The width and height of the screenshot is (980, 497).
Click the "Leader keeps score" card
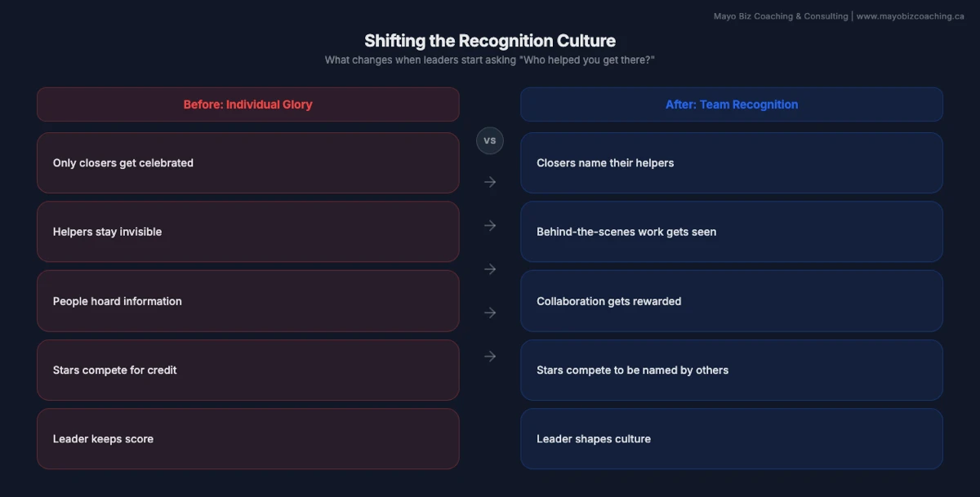pos(247,438)
